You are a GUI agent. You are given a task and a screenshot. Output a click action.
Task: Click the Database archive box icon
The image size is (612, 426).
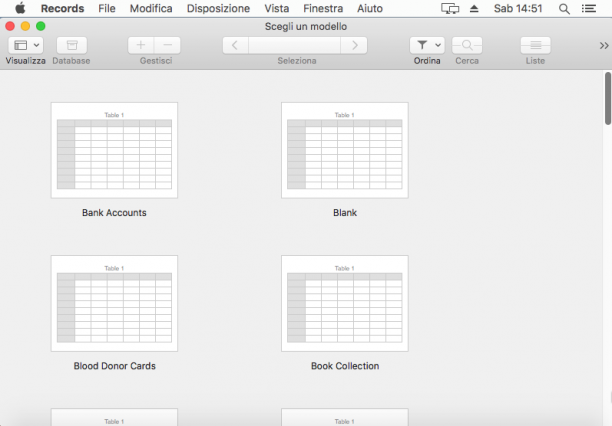tap(72, 45)
